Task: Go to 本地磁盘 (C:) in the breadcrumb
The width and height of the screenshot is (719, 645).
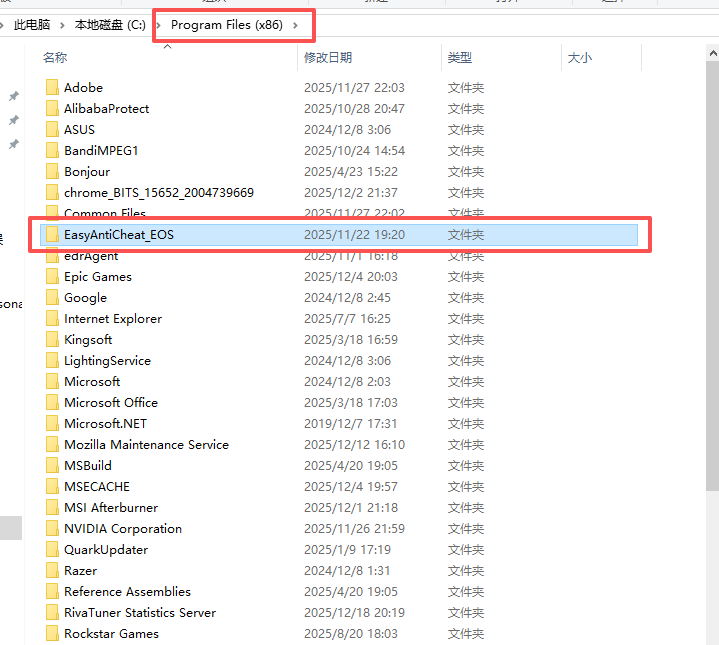Action: (111, 24)
